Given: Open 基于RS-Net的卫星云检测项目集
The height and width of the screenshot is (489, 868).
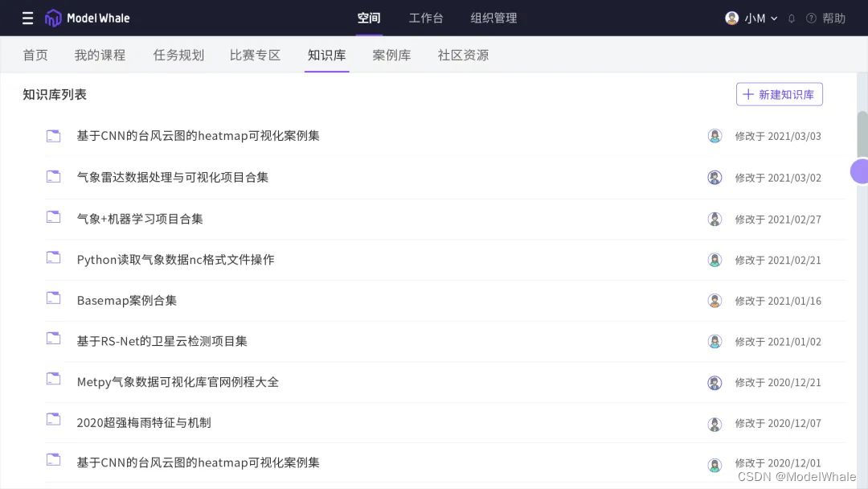Looking at the screenshot, I should (x=162, y=341).
